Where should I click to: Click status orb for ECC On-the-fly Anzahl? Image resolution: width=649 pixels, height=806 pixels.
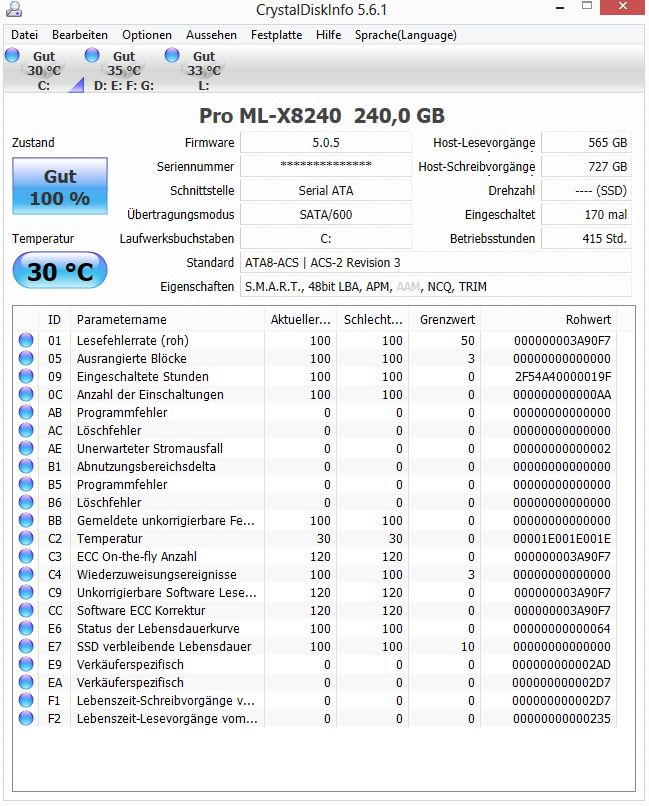(26, 556)
